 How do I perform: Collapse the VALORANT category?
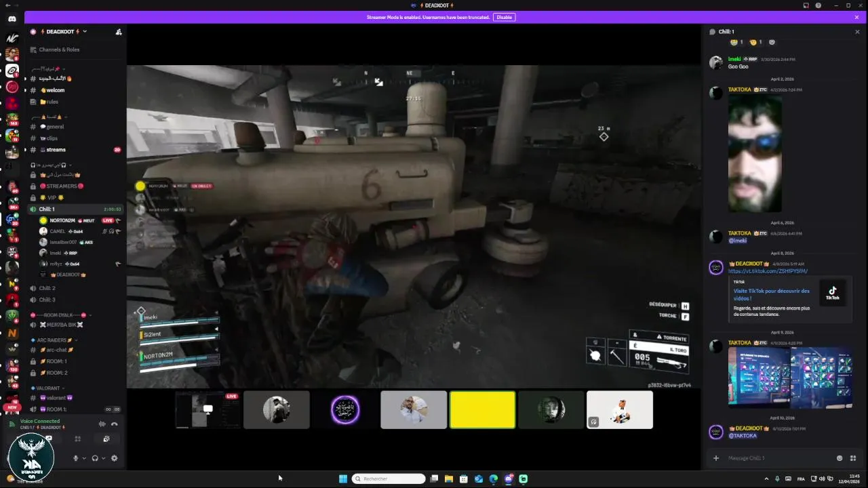tap(48, 388)
